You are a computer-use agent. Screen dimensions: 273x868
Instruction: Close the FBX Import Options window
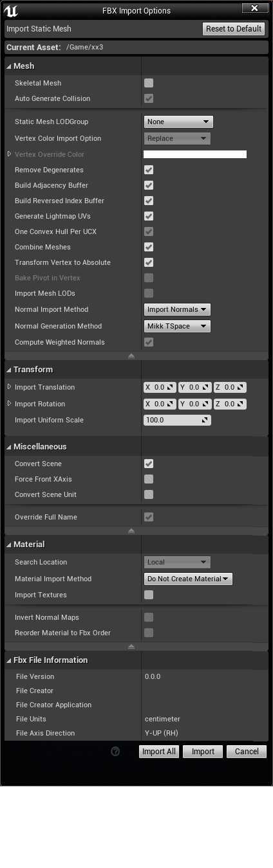coord(255,8)
